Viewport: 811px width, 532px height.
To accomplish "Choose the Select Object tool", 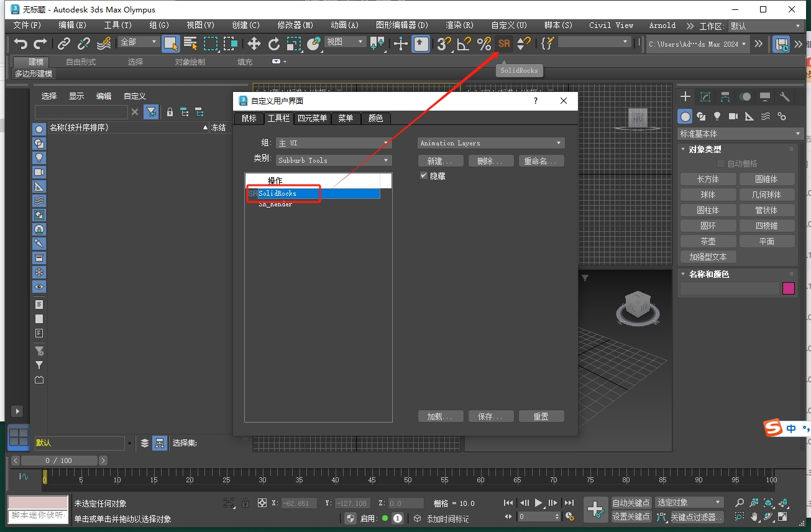I will point(171,44).
